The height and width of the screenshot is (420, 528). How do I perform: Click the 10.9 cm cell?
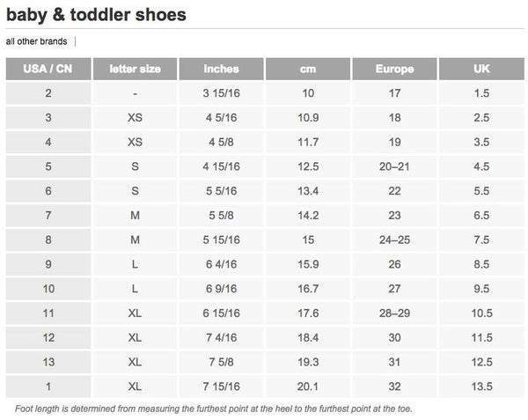308,117
